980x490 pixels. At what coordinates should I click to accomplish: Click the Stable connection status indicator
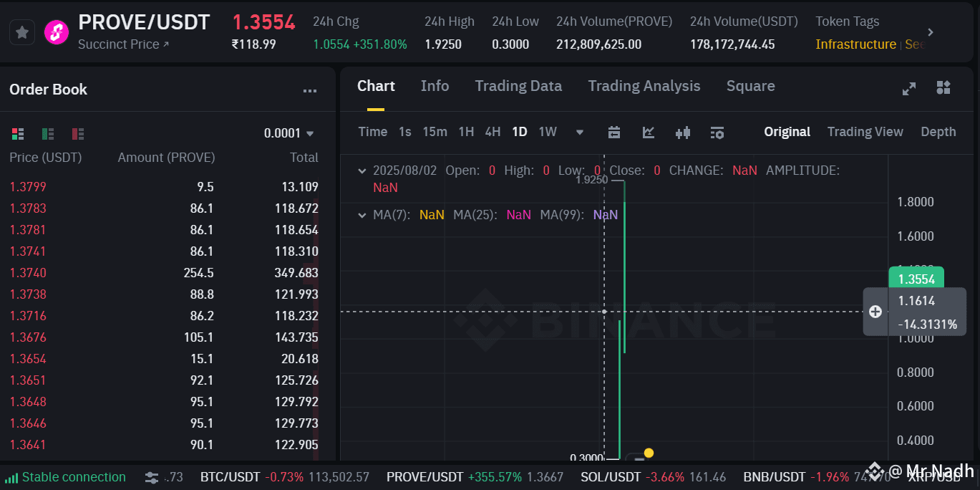65,477
